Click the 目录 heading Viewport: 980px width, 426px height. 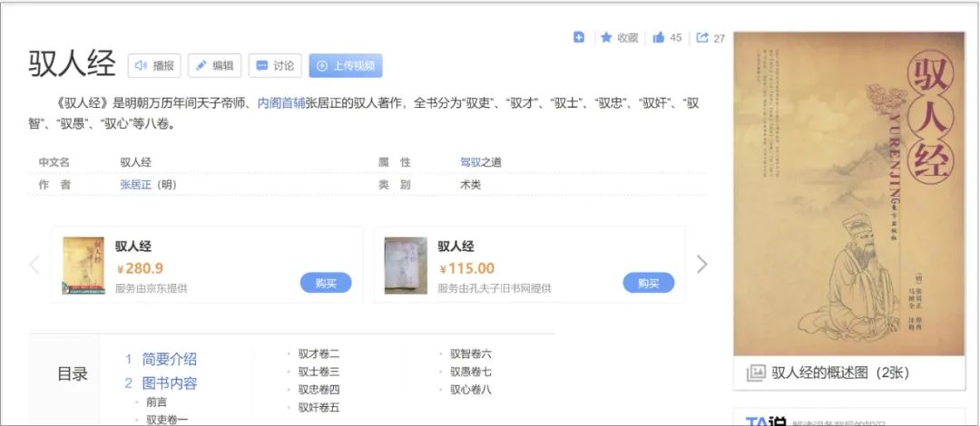pos(73,374)
